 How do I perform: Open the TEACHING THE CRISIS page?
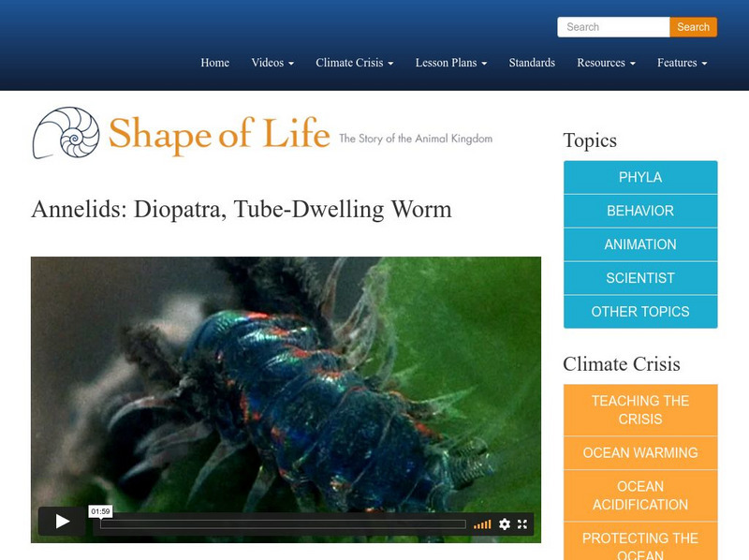(x=639, y=409)
